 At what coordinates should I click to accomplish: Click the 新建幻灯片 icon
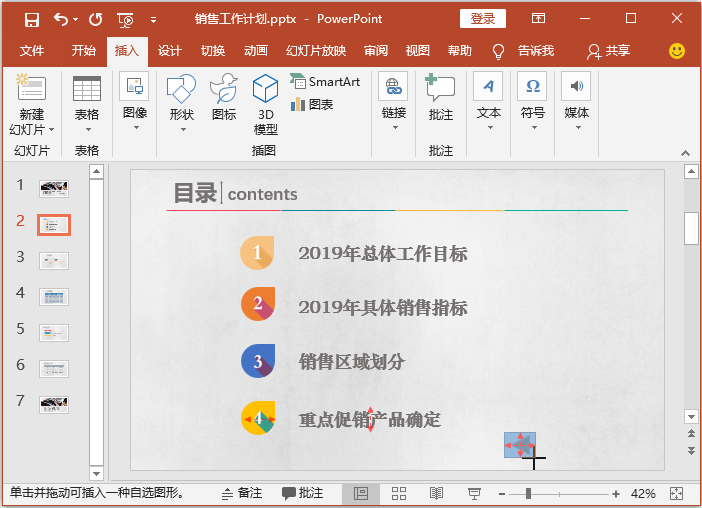[x=31, y=87]
